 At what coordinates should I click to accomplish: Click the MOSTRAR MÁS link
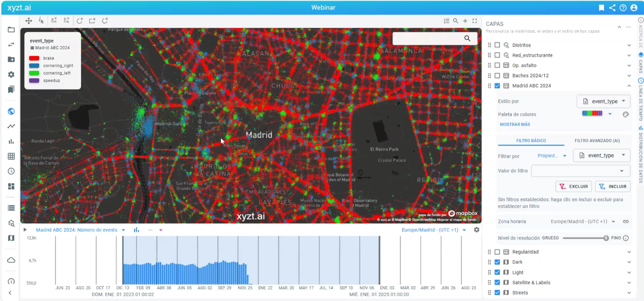coord(515,124)
